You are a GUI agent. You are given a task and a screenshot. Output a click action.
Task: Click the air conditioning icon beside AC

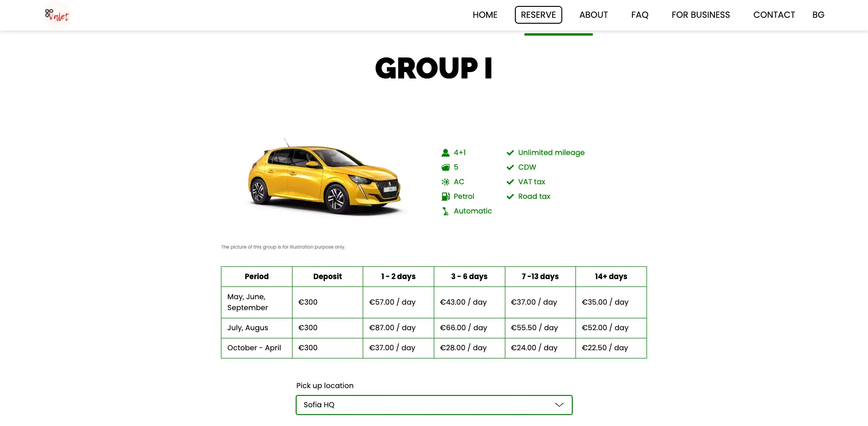coord(445,182)
